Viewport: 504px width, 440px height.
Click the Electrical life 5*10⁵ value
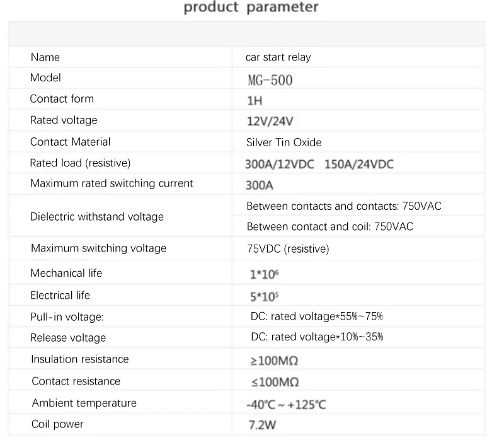click(264, 296)
